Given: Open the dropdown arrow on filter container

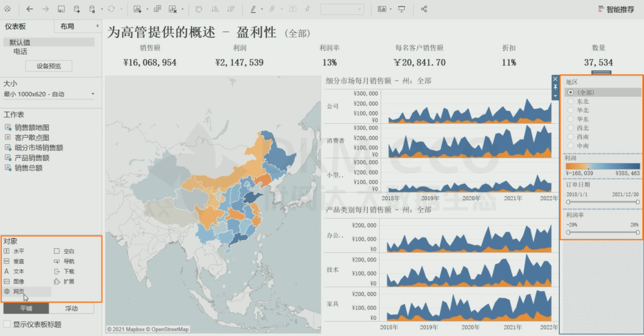Looking at the screenshot, I should click(555, 95).
